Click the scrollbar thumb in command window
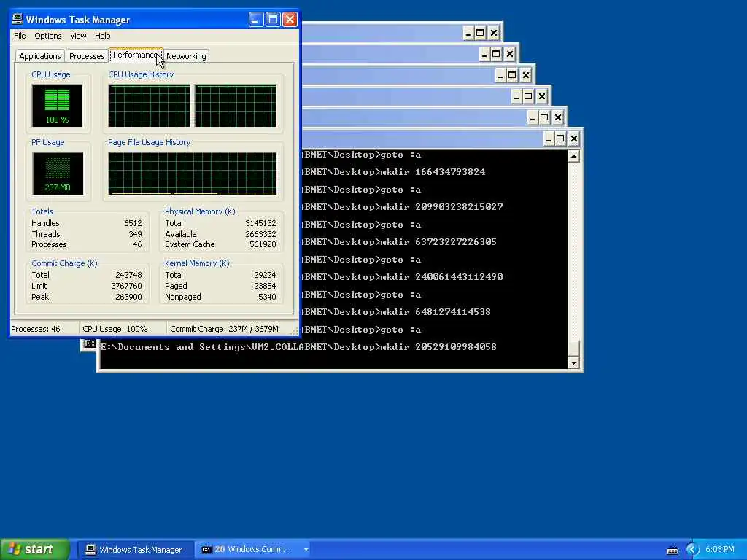 573,348
